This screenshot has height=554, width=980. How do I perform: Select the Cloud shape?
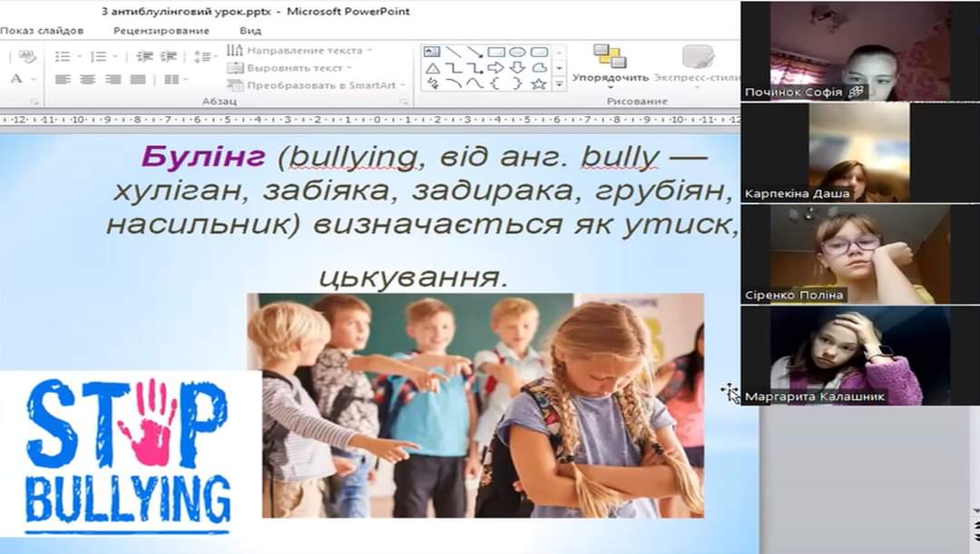pos(539,67)
